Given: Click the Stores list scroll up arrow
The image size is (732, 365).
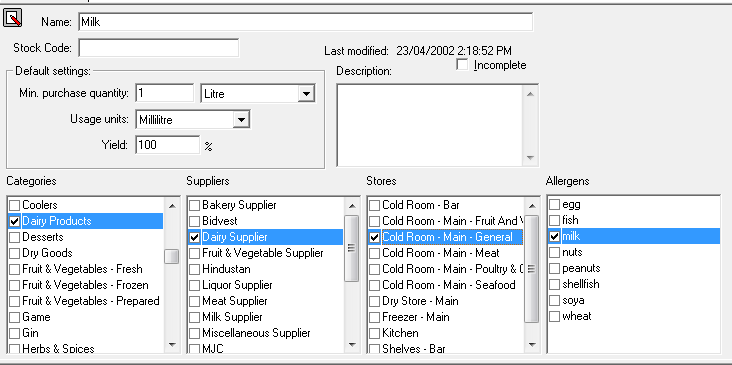Looking at the screenshot, I should pos(532,206).
